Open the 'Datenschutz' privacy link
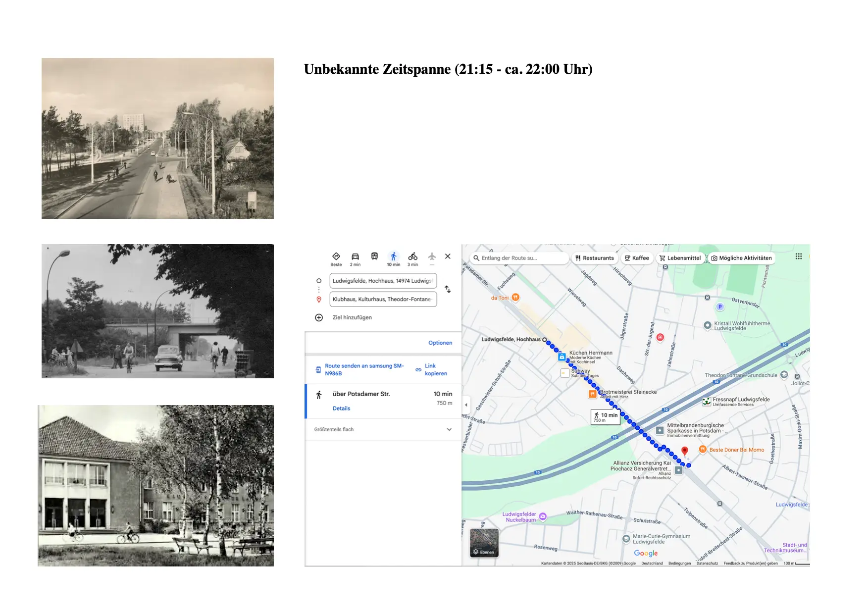This screenshot has height=614, width=868. 707,563
